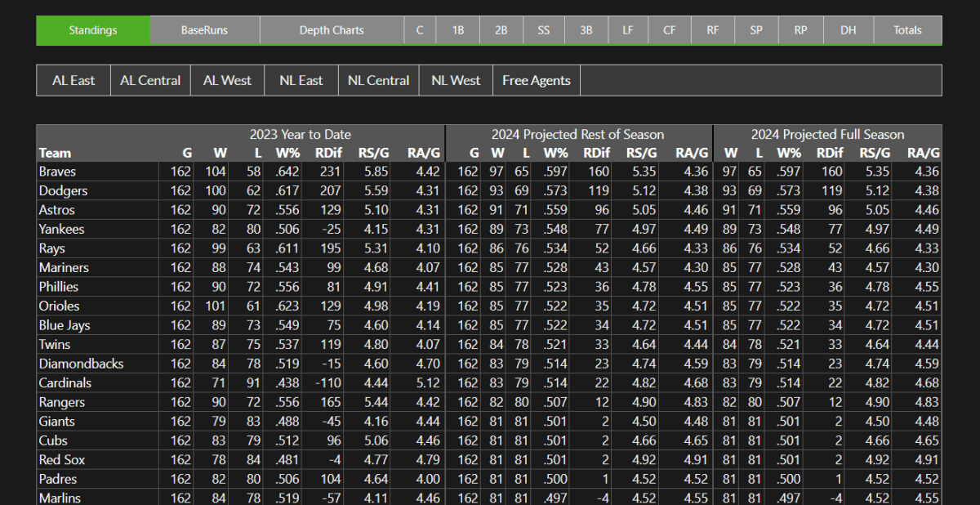Filter by AL East division

click(73, 80)
